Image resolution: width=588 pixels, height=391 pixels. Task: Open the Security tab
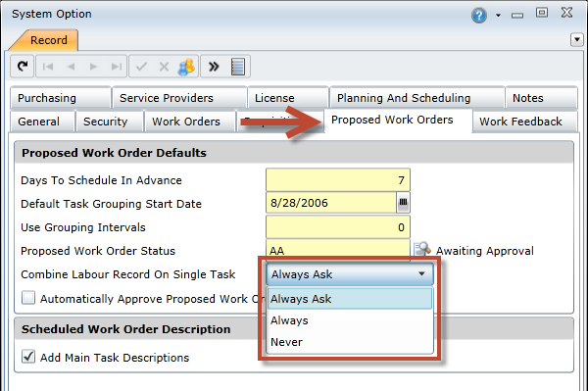coord(110,122)
